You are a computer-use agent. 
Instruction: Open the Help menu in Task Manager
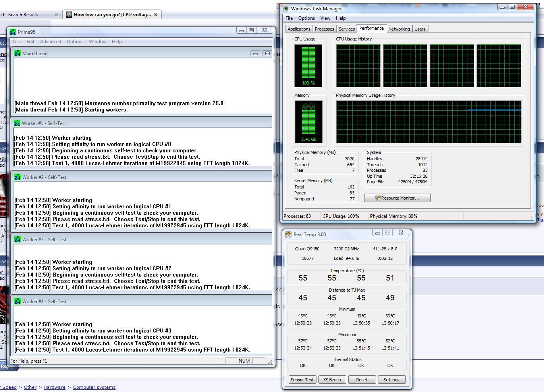341,18
